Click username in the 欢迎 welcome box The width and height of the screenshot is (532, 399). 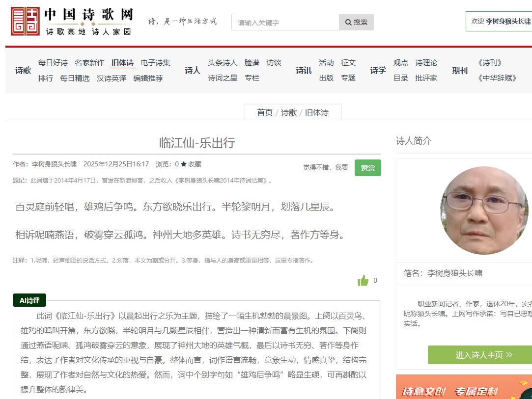coord(508,22)
